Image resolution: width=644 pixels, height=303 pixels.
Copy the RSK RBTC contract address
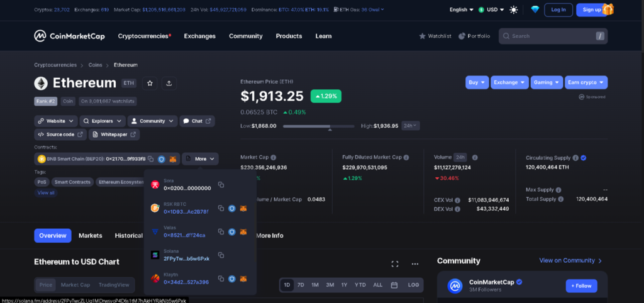221,208
